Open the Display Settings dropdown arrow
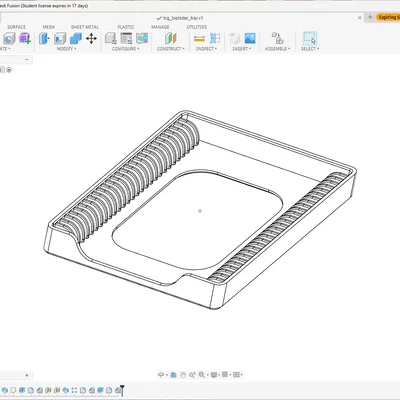 coord(220,375)
